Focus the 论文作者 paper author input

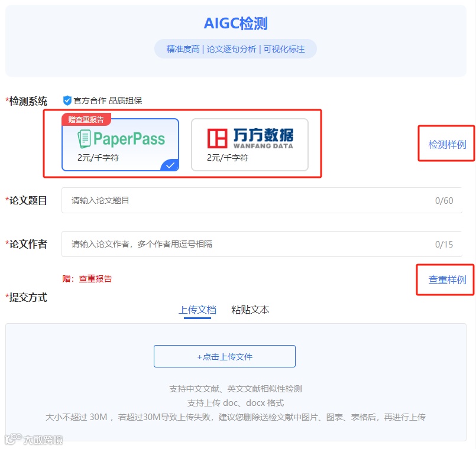[x=262, y=244]
